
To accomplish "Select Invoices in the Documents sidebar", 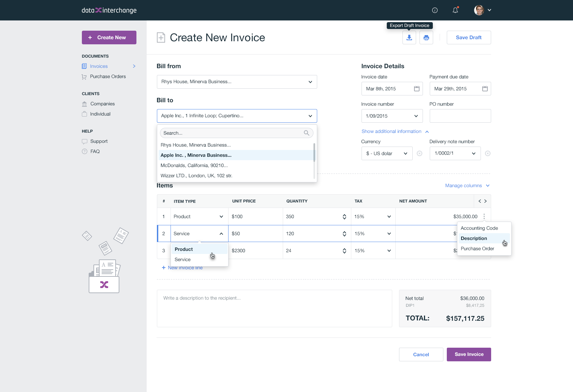I will coord(99,66).
